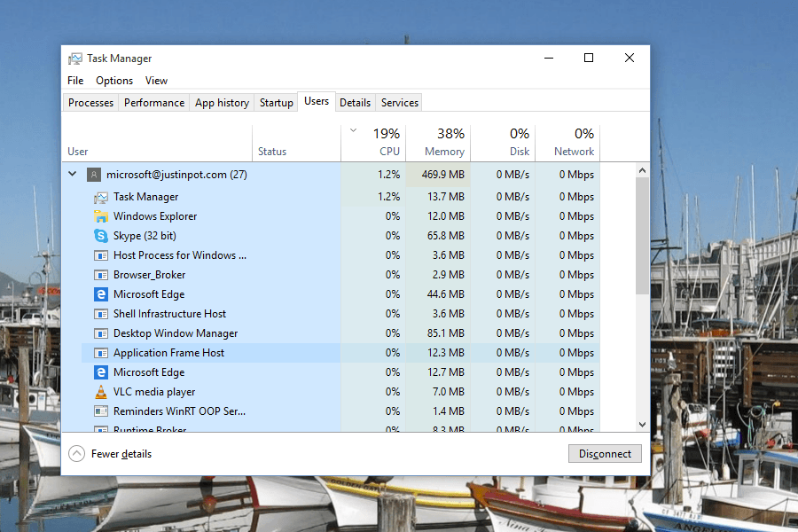Screen dimensions: 798x532
Task: Minimize the Task Manager window
Action: pyautogui.click(x=549, y=58)
